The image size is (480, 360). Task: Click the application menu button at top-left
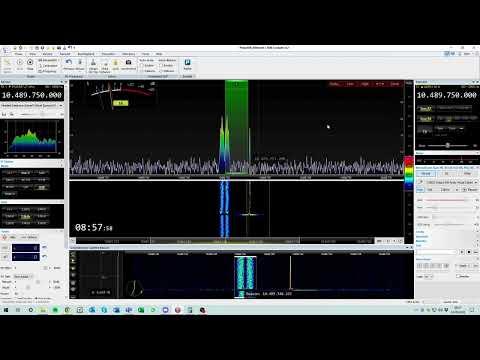point(6,51)
